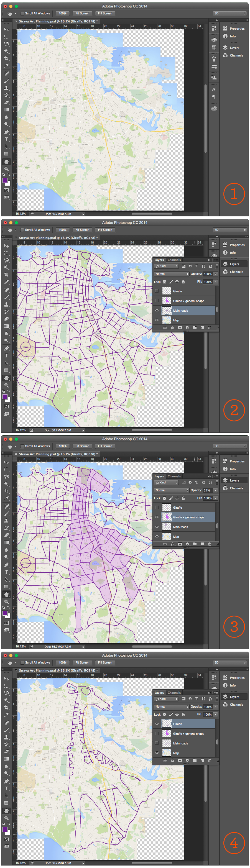The height and width of the screenshot is (868, 250).
Task: Click the Fill Screen button in screenshot 4
Action: tap(105, 662)
